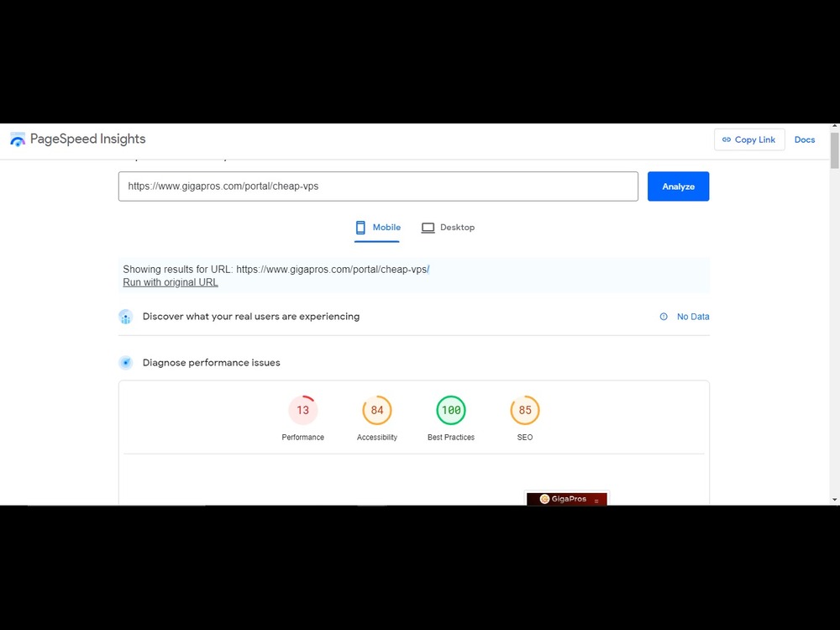This screenshot has width=840, height=630.
Task: Click the No Data info icon
Action: [x=664, y=317]
